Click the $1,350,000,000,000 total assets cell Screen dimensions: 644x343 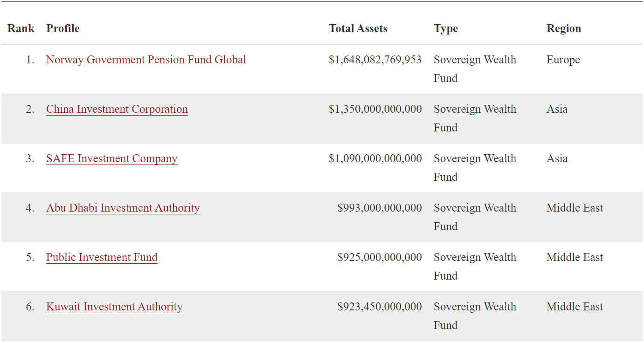click(375, 109)
